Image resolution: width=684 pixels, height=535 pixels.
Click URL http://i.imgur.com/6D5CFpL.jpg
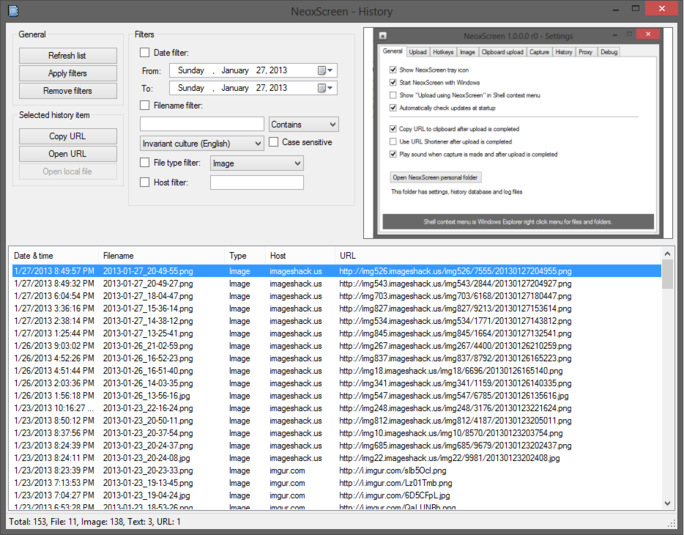pyautogui.click(x=394, y=496)
